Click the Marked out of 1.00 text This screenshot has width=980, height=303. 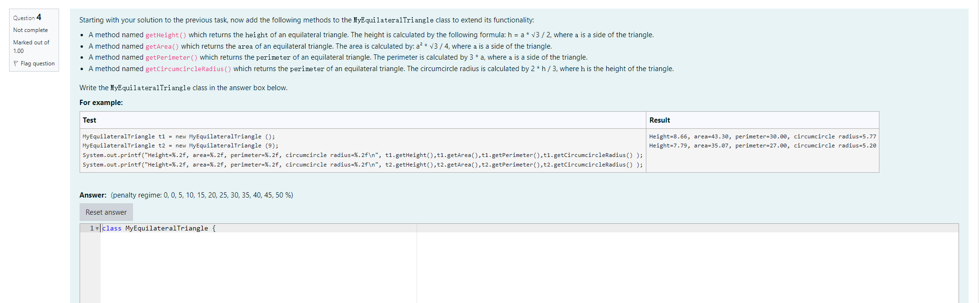[31, 45]
